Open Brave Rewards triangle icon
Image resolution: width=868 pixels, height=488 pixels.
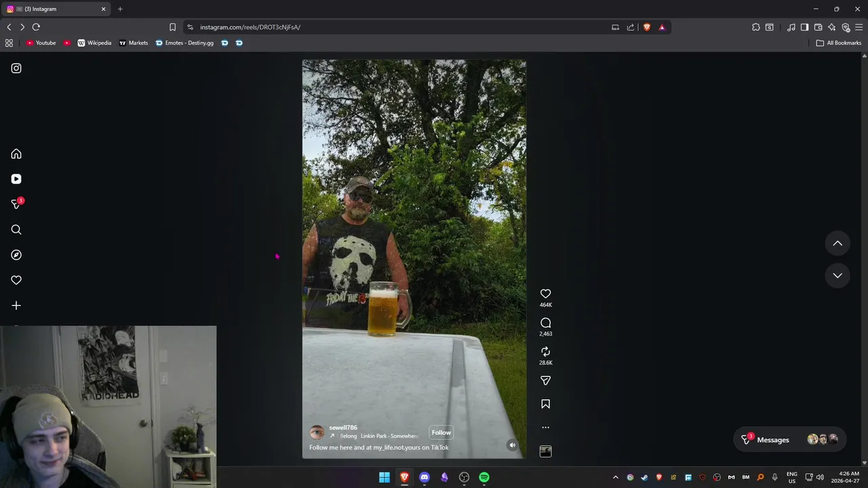662,27
